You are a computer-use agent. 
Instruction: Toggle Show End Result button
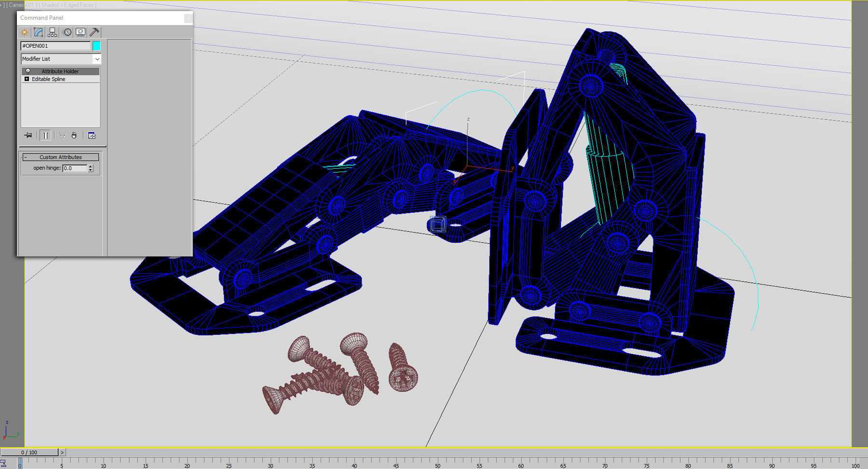click(45, 135)
